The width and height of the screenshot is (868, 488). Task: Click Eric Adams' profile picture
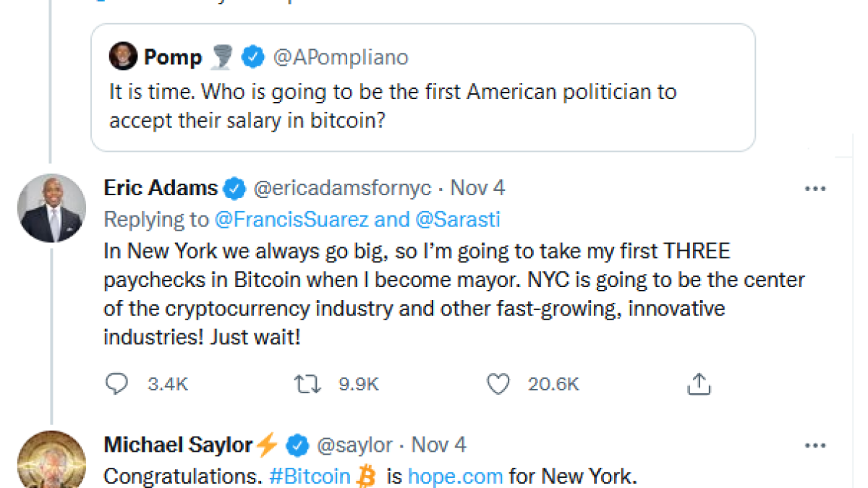tap(51, 207)
